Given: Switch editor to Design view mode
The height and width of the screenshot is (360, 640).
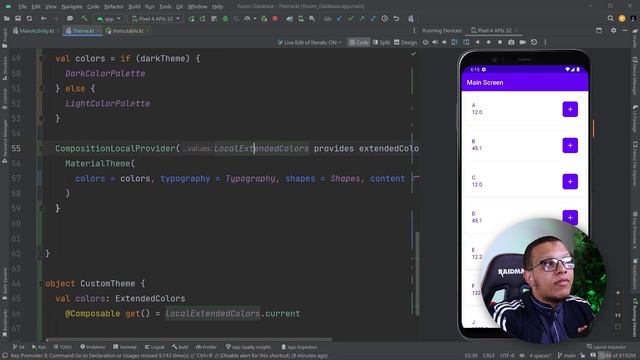Looking at the screenshot, I should (405, 42).
